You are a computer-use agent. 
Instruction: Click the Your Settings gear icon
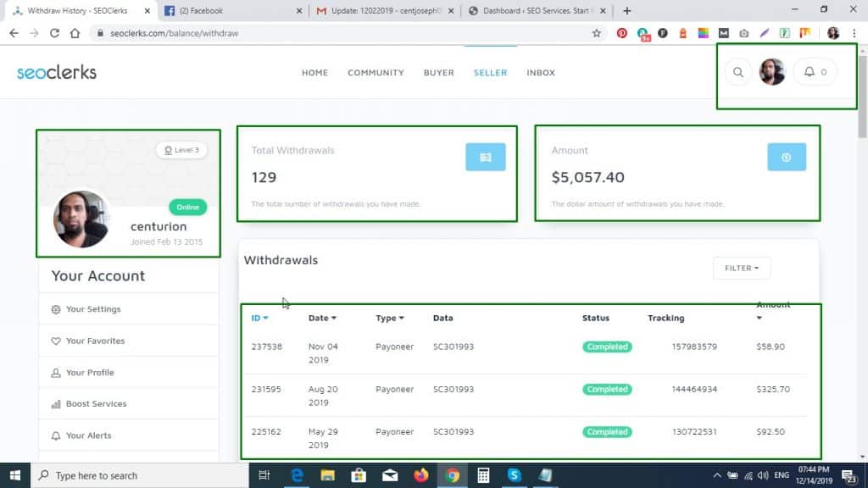pyautogui.click(x=56, y=309)
